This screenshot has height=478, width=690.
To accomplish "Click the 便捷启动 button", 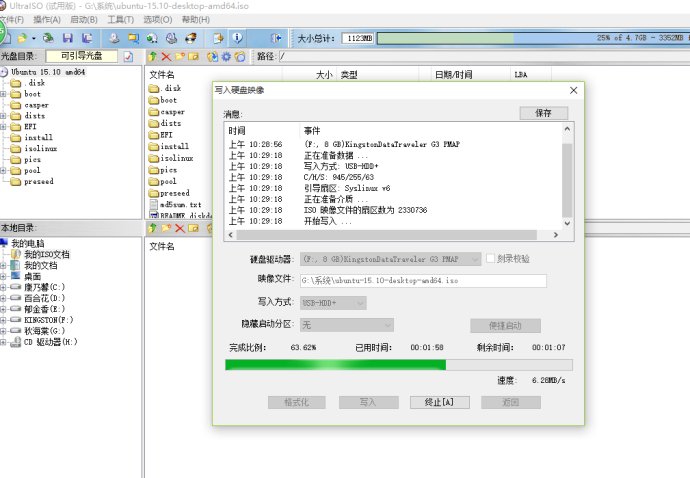I will (x=505, y=325).
